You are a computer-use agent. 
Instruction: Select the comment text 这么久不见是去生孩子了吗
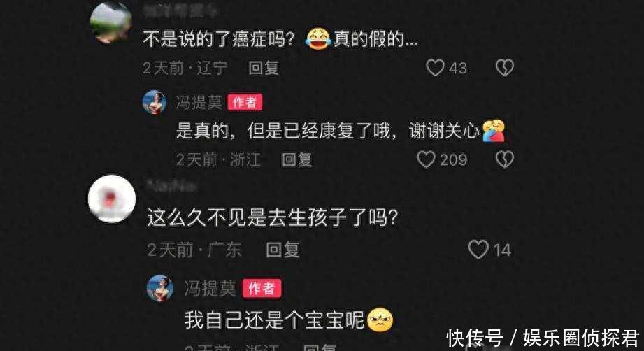click(273, 217)
